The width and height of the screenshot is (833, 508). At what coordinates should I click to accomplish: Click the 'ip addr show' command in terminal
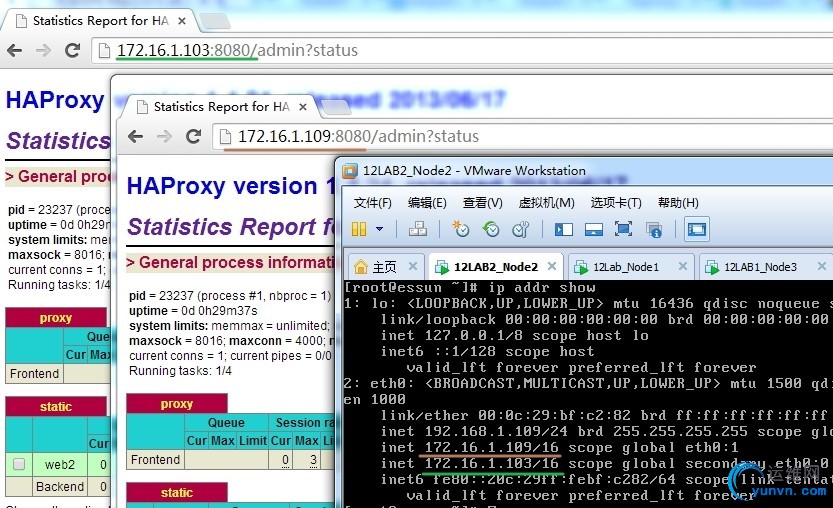(542, 287)
